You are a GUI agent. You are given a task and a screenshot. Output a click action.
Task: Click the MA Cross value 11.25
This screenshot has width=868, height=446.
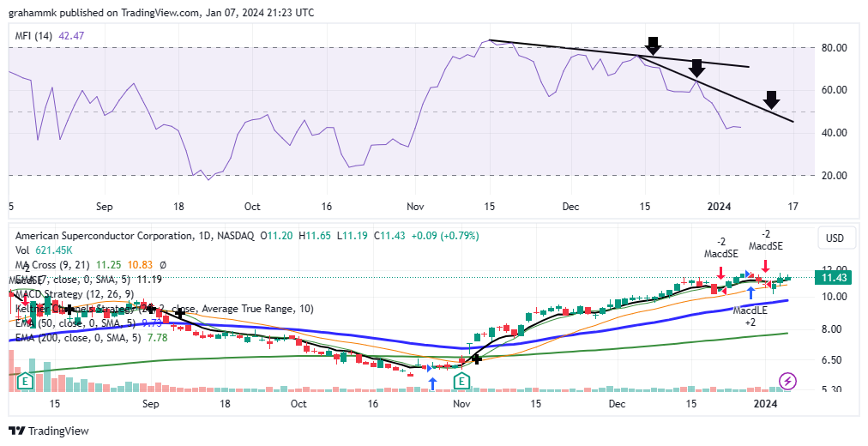point(108,265)
